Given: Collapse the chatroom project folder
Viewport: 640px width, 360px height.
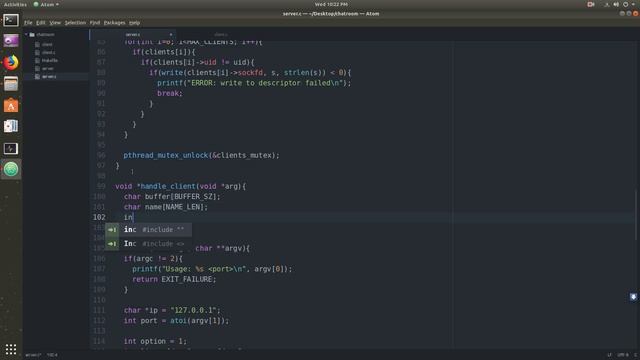Looking at the screenshot, I should coord(27,35).
